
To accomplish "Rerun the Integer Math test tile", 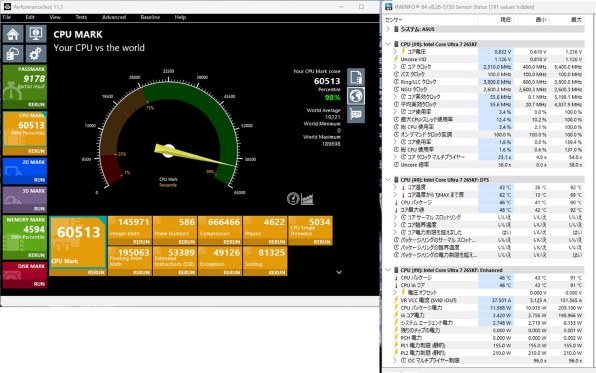I will [141, 242].
